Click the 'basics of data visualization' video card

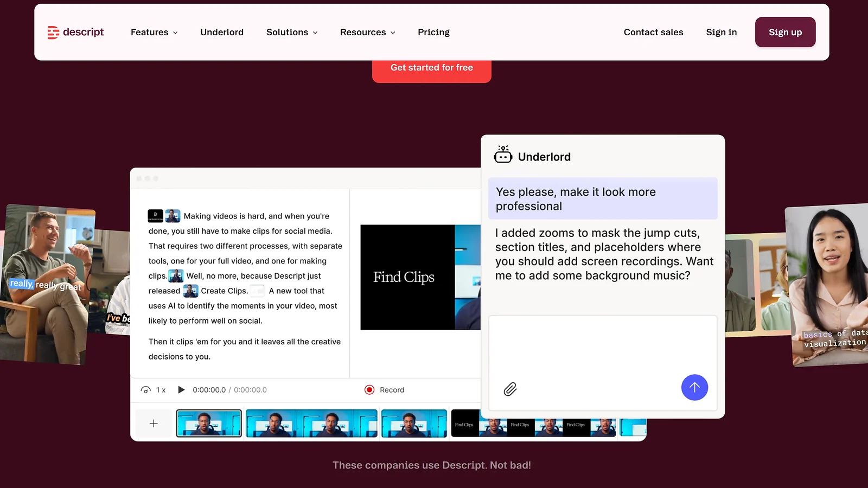coord(827,285)
